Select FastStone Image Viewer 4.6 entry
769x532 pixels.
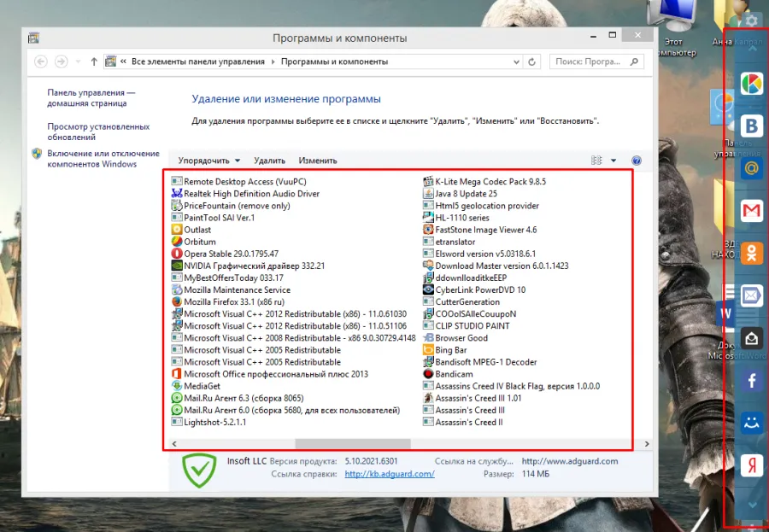[x=479, y=230]
